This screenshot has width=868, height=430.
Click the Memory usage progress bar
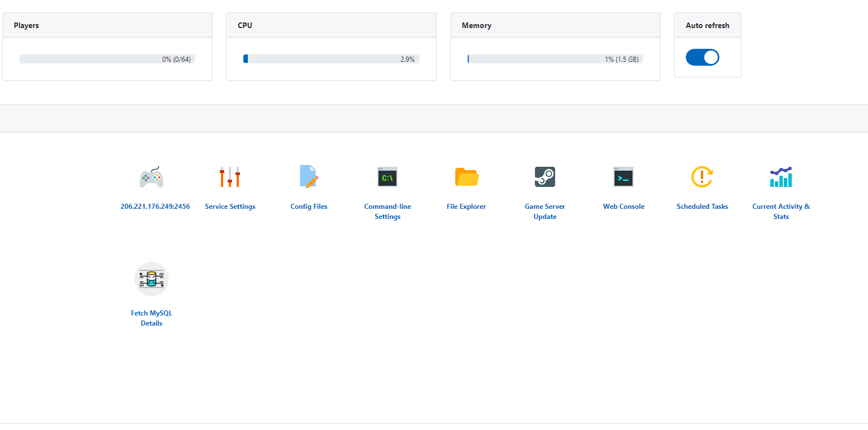tap(555, 59)
